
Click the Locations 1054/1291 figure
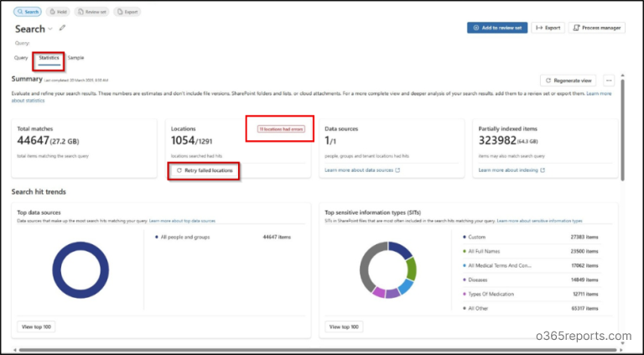(x=191, y=141)
